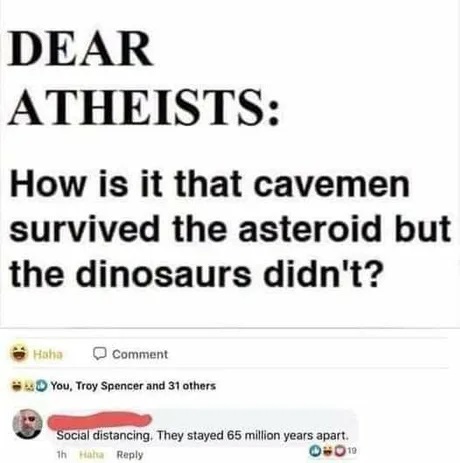Click the '1h' comment timestamp
Viewport: 460px width, 463px height.
pyautogui.click(x=61, y=454)
